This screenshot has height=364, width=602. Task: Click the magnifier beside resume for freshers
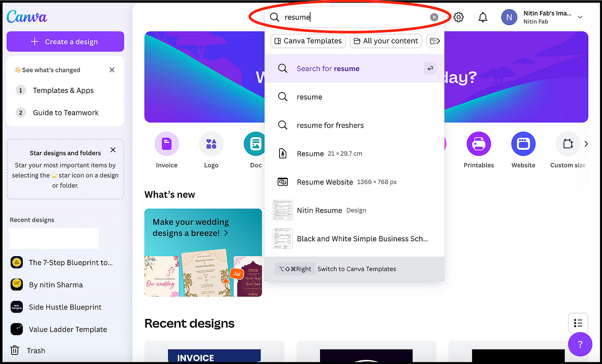tap(283, 125)
